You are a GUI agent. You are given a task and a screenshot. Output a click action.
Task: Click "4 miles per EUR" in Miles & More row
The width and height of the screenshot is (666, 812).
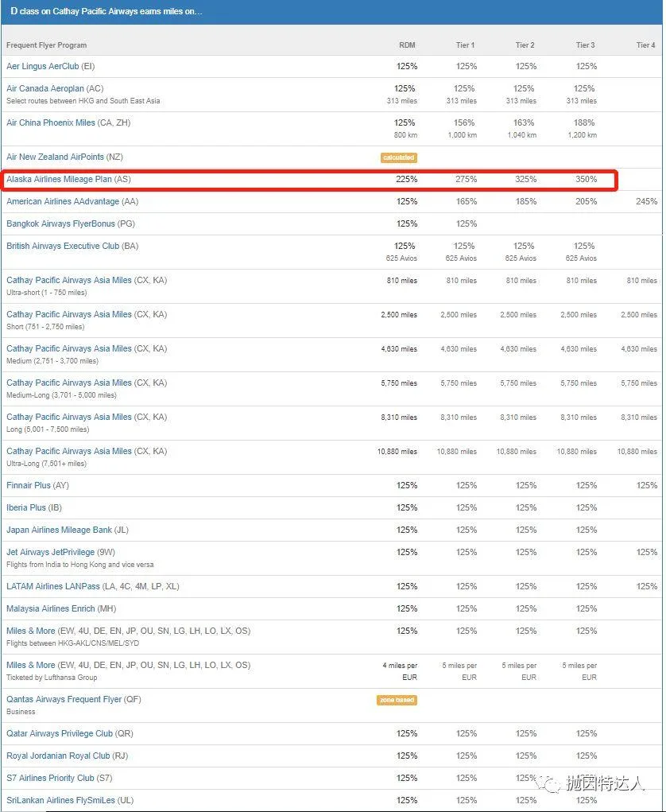point(400,671)
